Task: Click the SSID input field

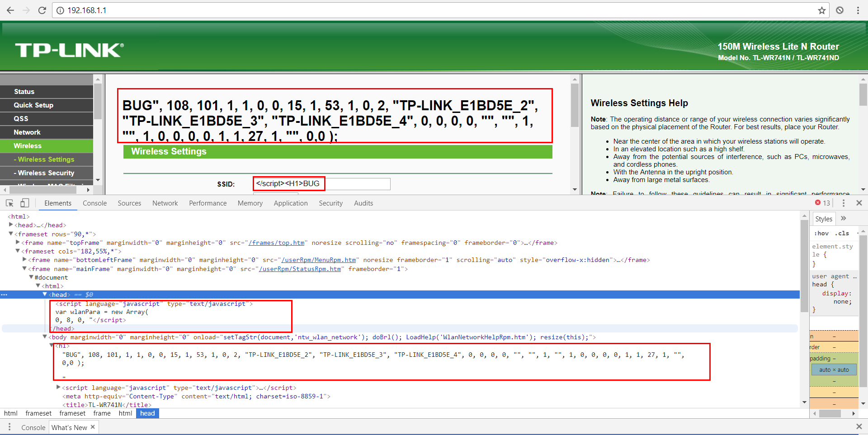Action: pyautogui.click(x=322, y=184)
